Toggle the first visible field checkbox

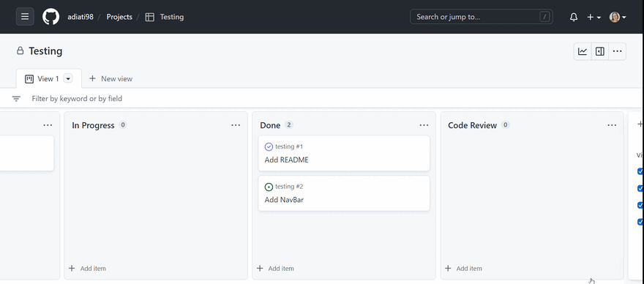[640, 171]
